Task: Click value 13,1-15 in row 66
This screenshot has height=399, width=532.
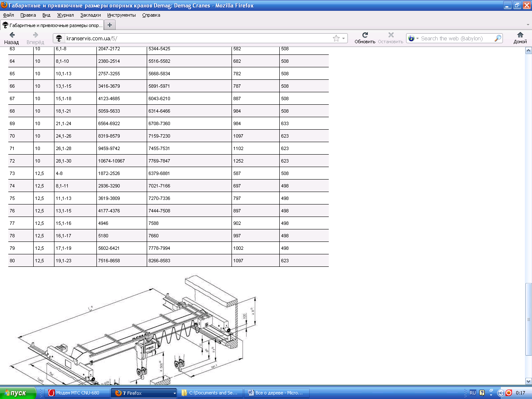Action: pyautogui.click(x=64, y=86)
